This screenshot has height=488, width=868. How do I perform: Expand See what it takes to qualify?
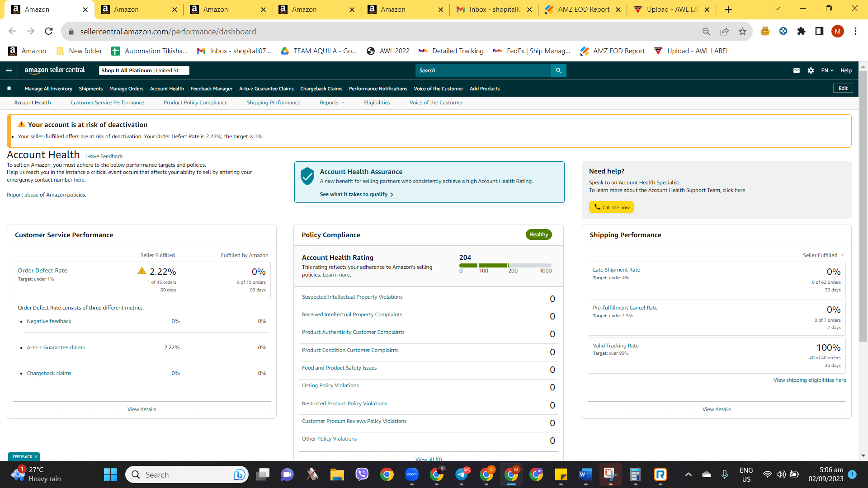[x=356, y=194]
